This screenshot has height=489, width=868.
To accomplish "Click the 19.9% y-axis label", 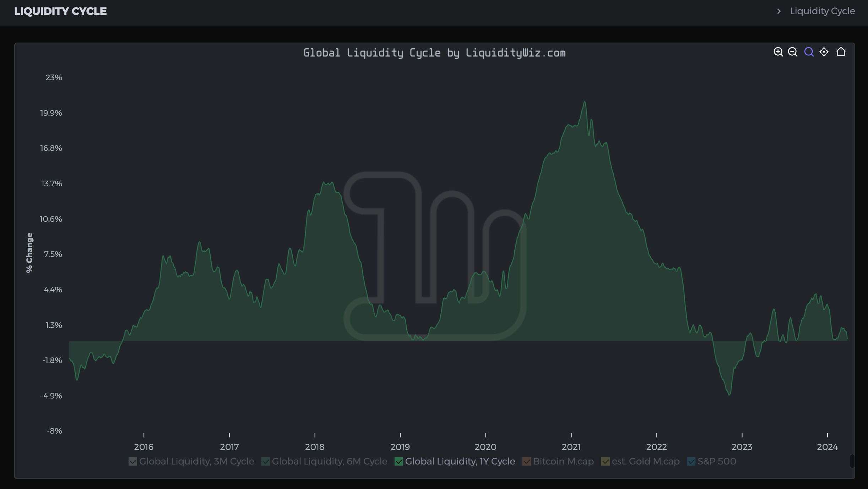I will point(51,113).
